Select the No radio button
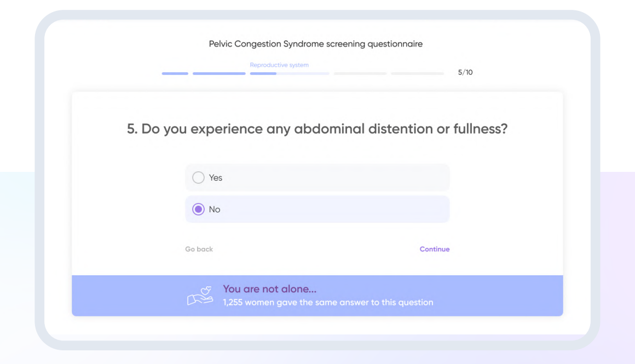Image resolution: width=635 pixels, height=364 pixels. click(x=198, y=210)
